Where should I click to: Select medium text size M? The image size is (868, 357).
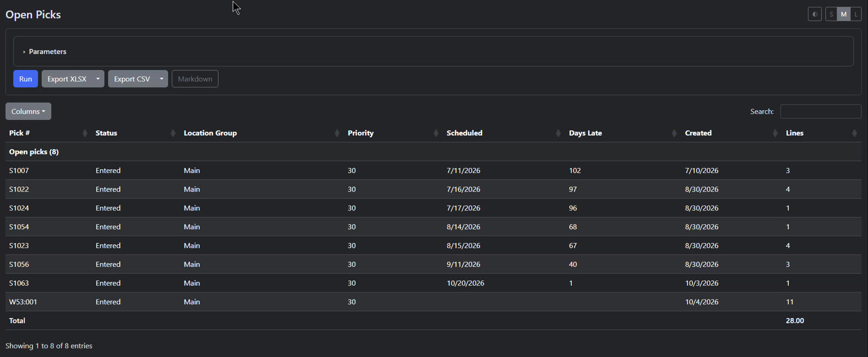[844, 14]
